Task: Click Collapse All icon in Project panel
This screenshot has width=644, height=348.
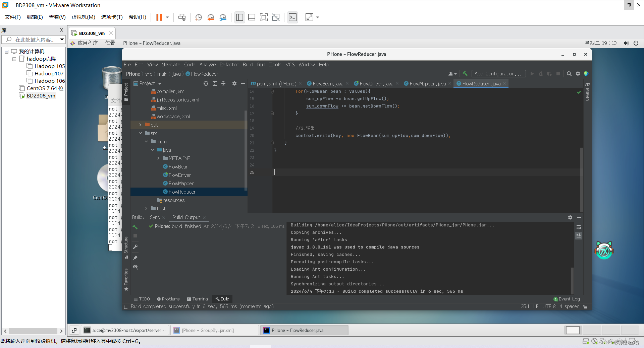Action: pyautogui.click(x=223, y=83)
